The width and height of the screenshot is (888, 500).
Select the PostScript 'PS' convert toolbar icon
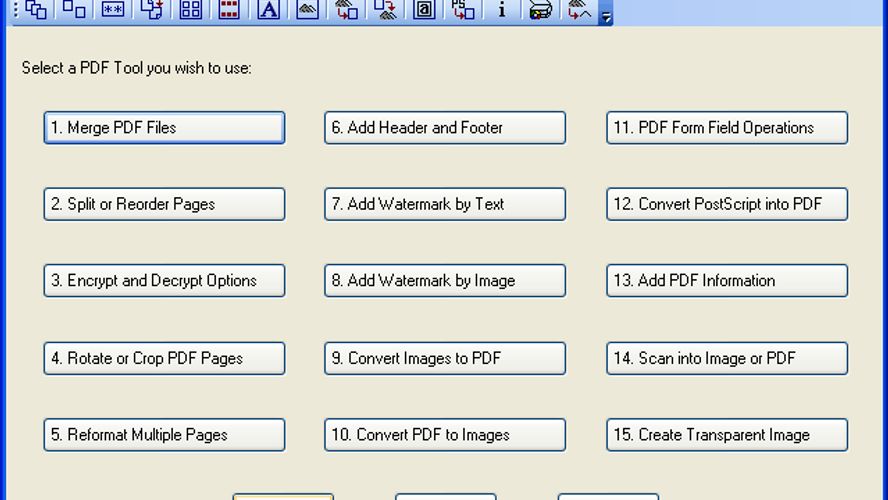(x=463, y=10)
